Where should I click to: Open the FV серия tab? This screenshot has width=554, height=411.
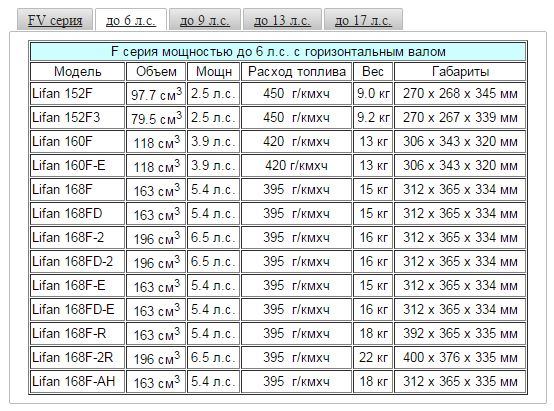click(x=55, y=20)
